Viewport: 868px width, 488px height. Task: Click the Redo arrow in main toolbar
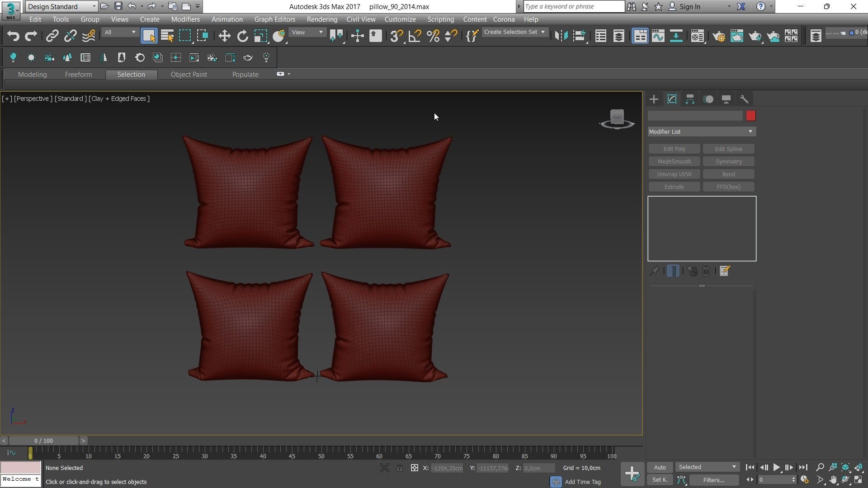click(x=31, y=36)
